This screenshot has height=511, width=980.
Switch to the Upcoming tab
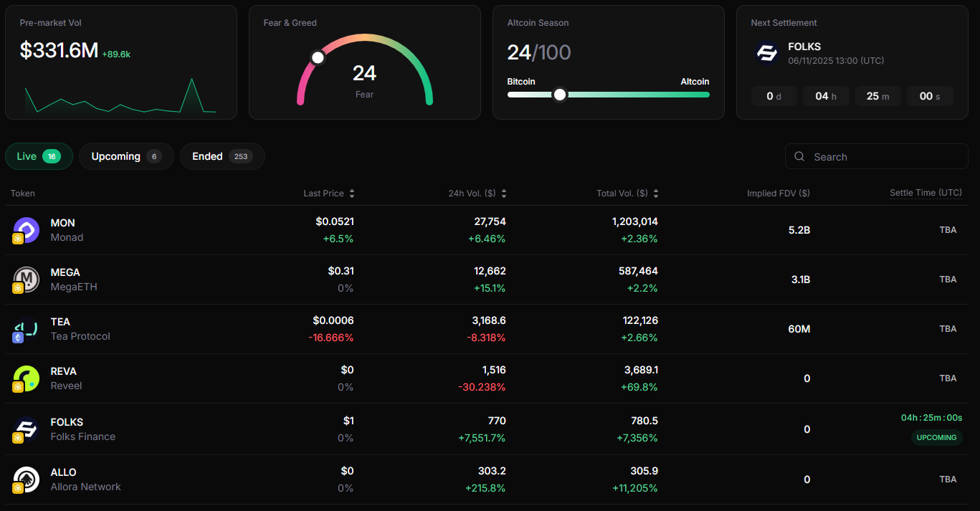pyautogui.click(x=126, y=156)
